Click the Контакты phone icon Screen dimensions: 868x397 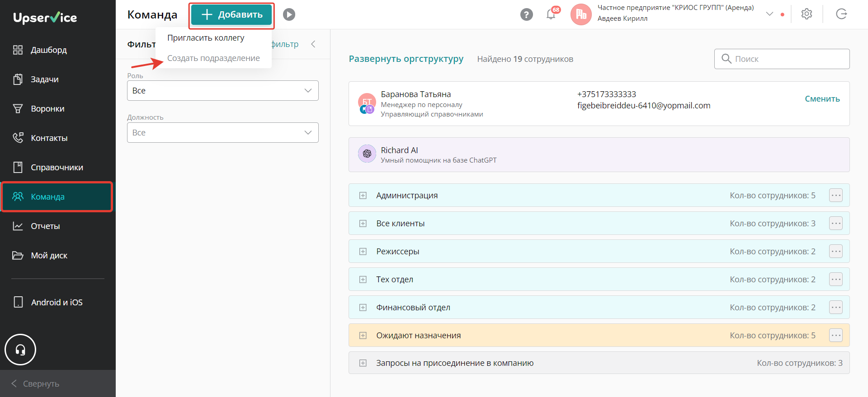18,138
